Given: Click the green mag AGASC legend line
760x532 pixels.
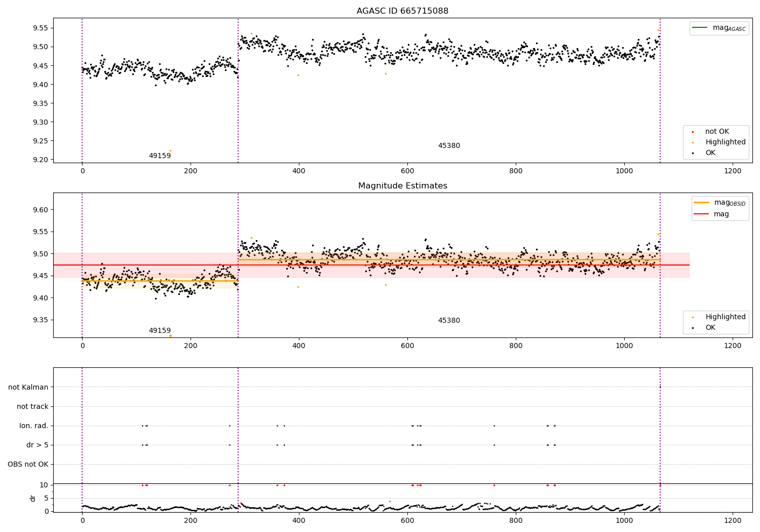Looking at the screenshot, I should (x=700, y=27).
